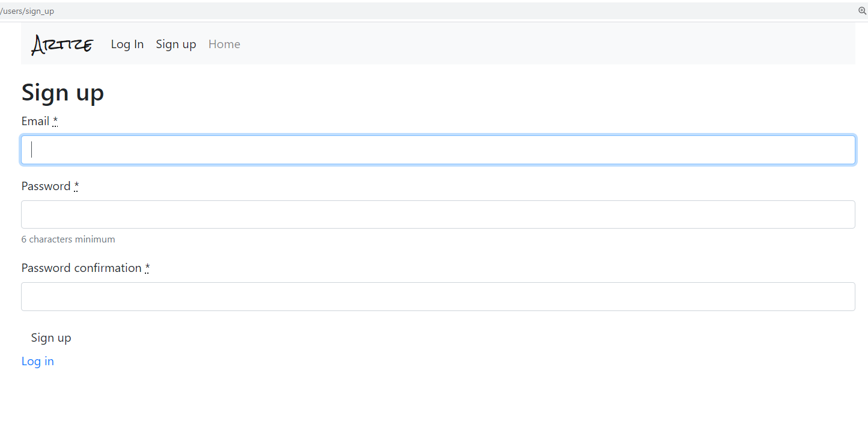The width and height of the screenshot is (868, 441).
Task: Focus the Email input field
Action: 438,150
